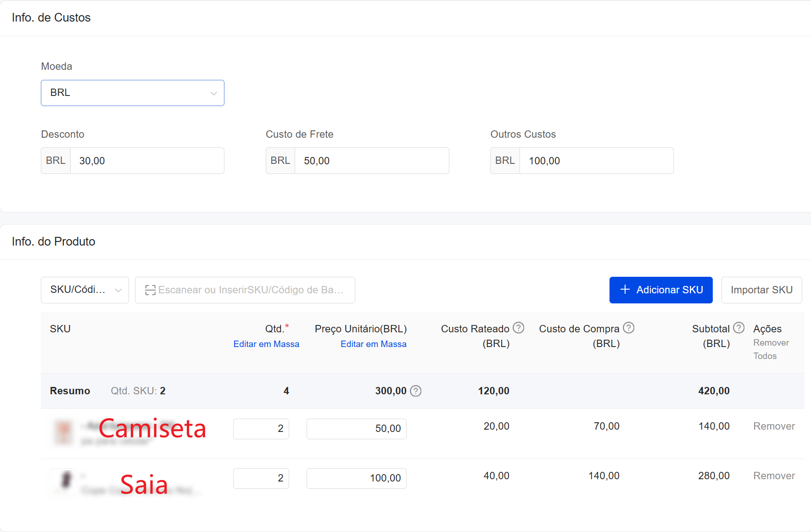Open the Custo Rateado help icon

click(519, 328)
